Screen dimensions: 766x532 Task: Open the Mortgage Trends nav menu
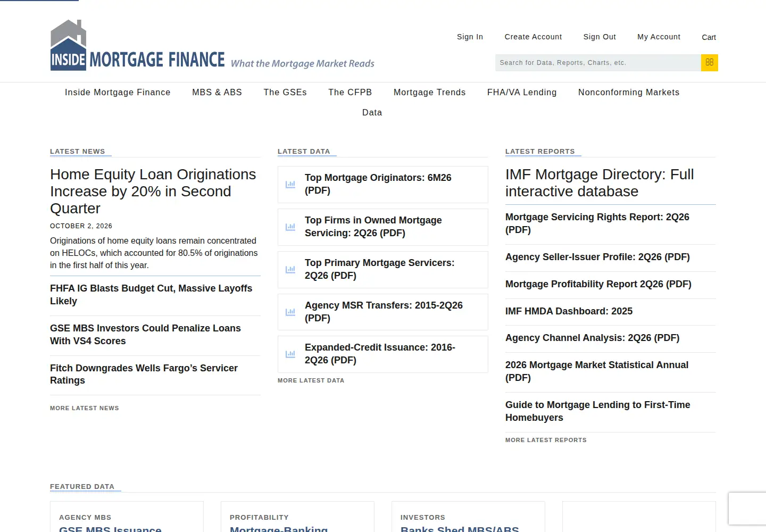(x=430, y=92)
